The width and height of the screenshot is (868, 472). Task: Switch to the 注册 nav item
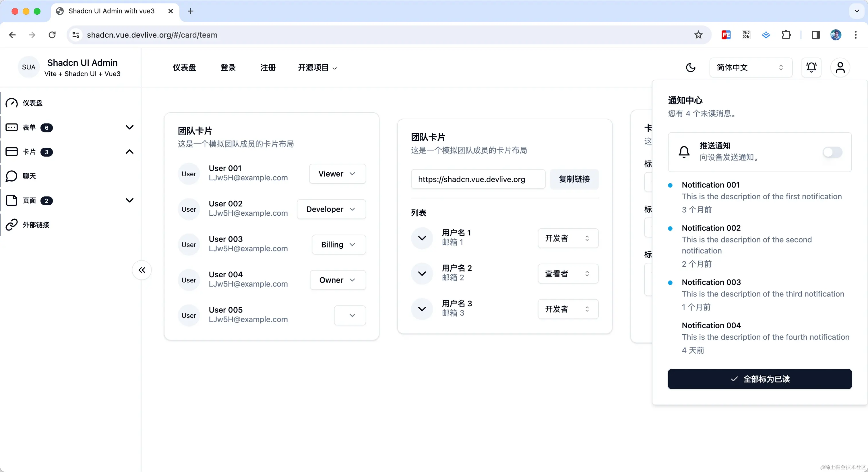(268, 67)
